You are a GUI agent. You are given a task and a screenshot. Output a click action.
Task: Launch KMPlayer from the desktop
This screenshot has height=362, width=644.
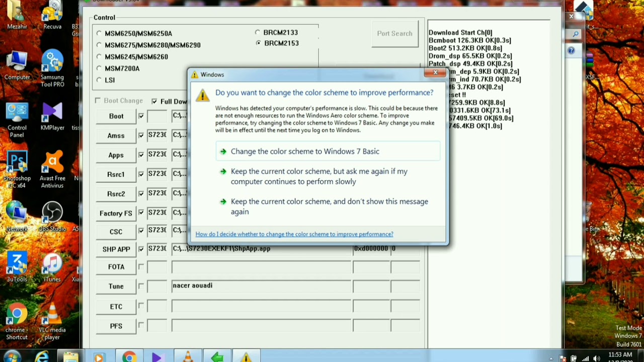[x=52, y=117]
